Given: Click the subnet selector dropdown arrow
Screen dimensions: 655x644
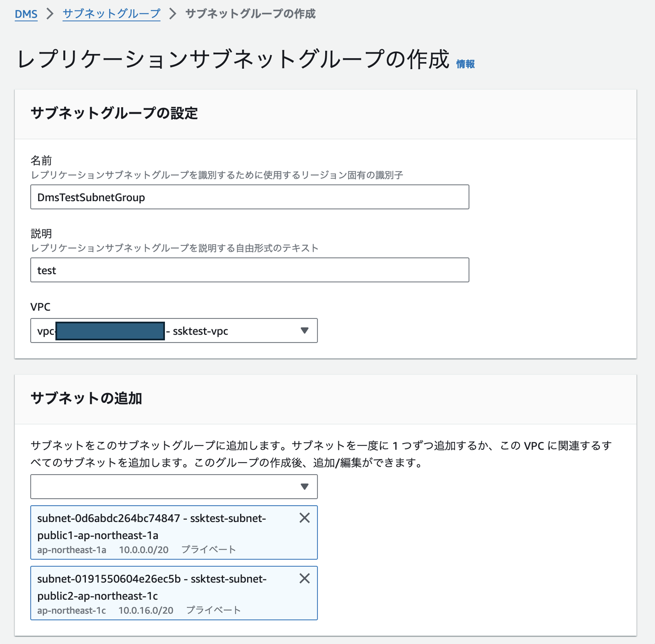Looking at the screenshot, I should click(x=304, y=487).
